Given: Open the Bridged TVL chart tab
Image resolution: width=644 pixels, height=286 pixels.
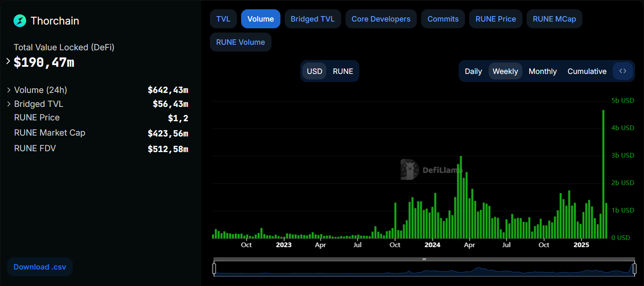Looking at the screenshot, I should click(312, 19).
